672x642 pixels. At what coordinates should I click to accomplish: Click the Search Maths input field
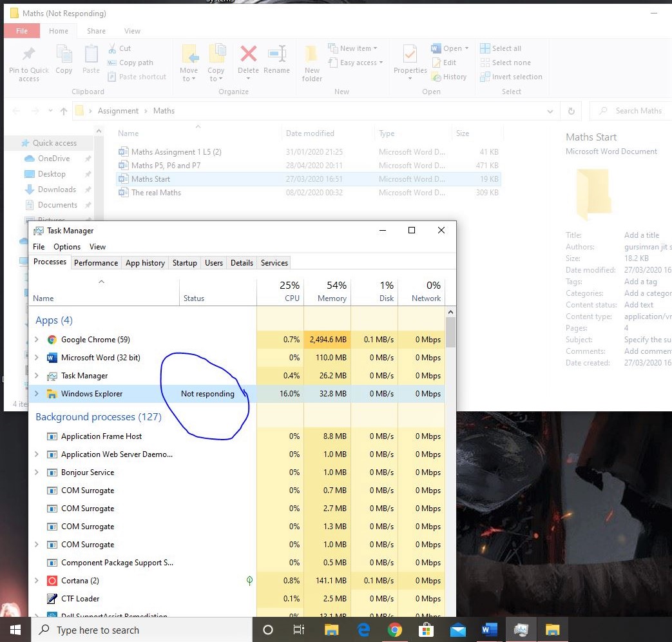pyautogui.click(x=632, y=111)
